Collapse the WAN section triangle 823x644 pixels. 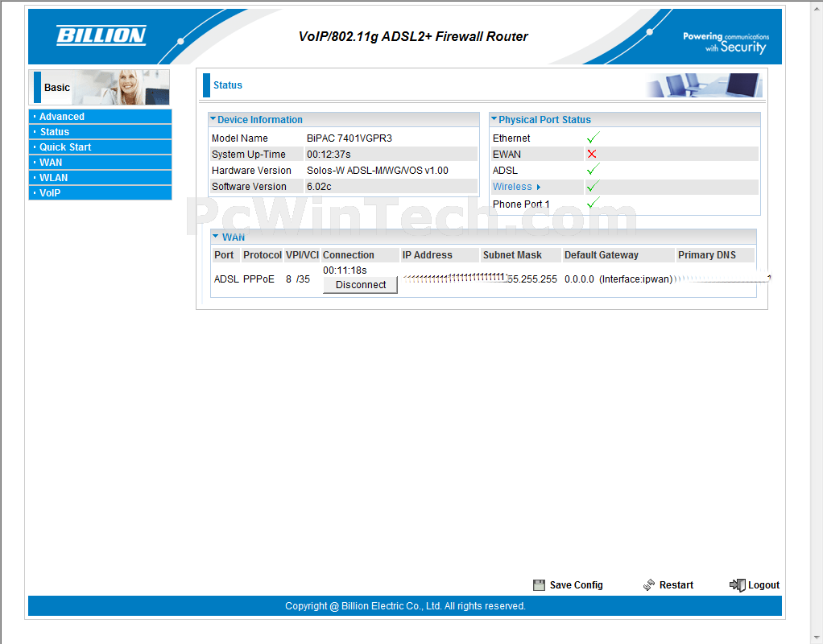pyautogui.click(x=215, y=237)
